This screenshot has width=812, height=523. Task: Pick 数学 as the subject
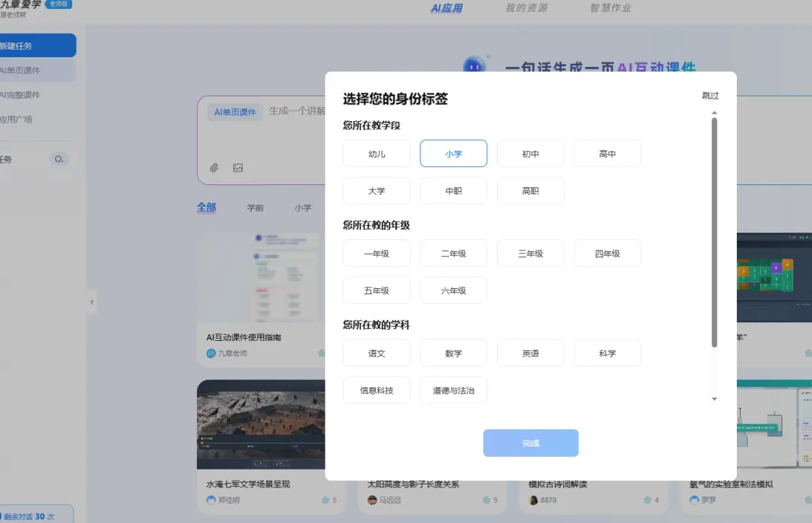pos(453,353)
